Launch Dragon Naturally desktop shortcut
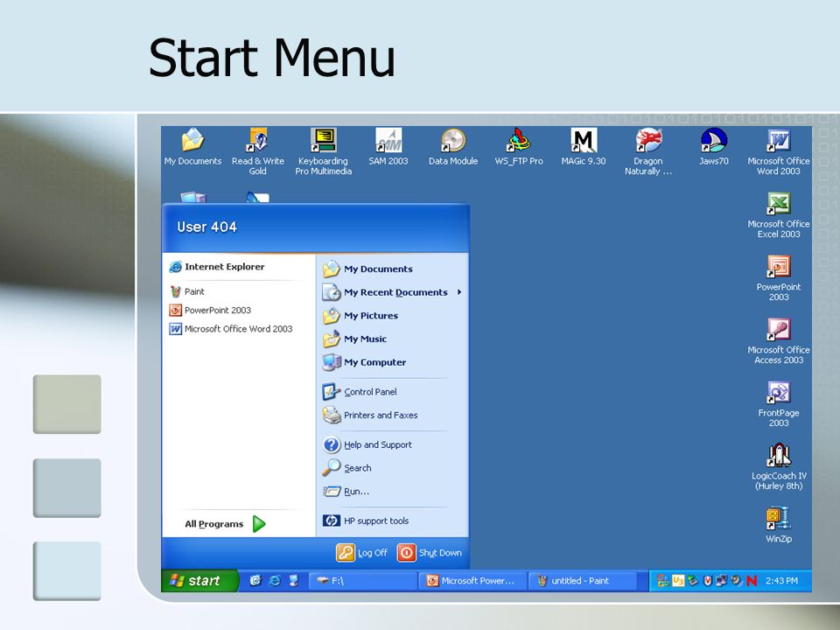Viewport: 840px width, 630px height. click(x=648, y=151)
